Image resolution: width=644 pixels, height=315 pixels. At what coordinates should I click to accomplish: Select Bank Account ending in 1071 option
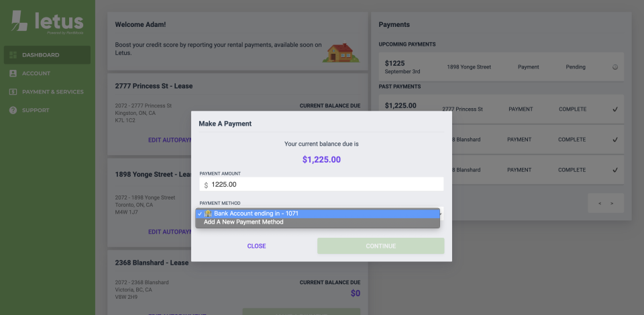click(255, 214)
